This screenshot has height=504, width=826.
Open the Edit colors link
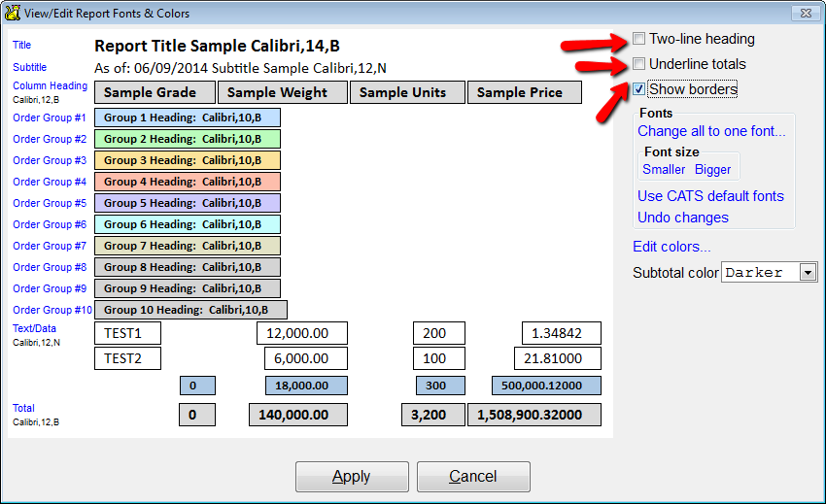[671, 247]
